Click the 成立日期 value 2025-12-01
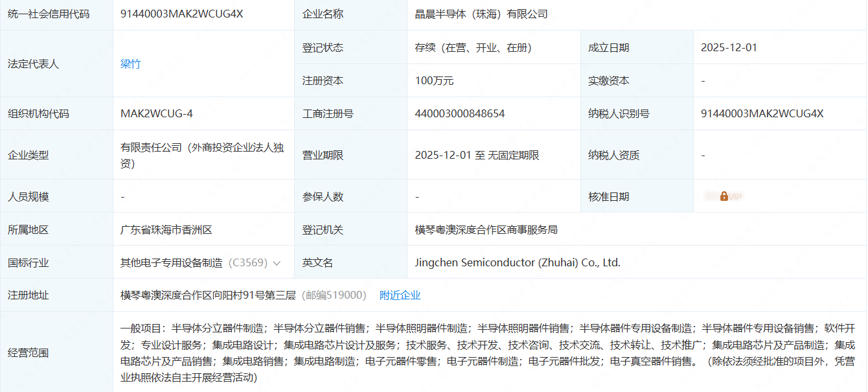Image resolution: width=868 pixels, height=392 pixels. (x=729, y=47)
